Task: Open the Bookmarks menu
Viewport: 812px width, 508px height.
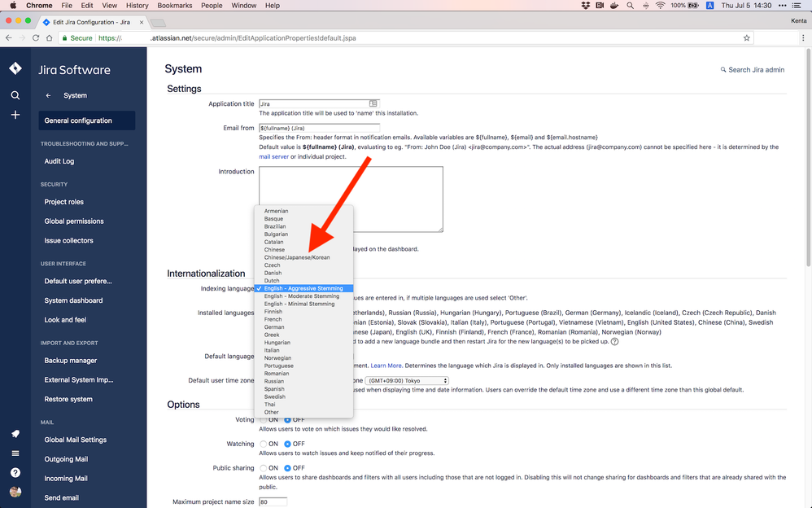Action: click(x=175, y=5)
